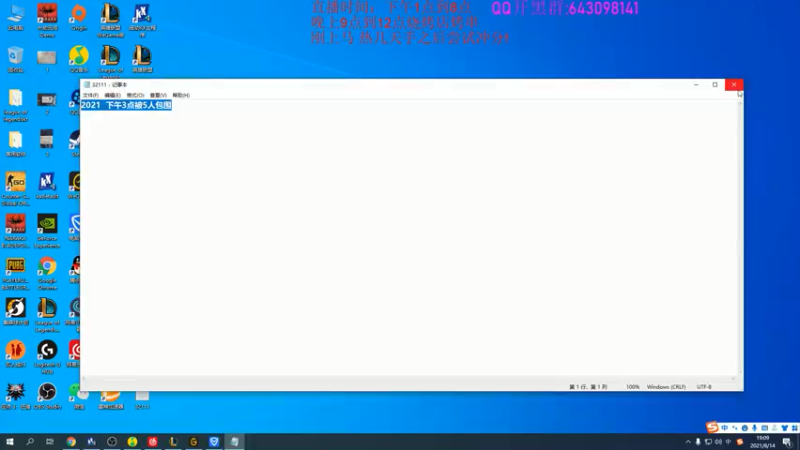Click the microphone tray icon
Viewport: 800px width, 450px height.
[698, 442]
